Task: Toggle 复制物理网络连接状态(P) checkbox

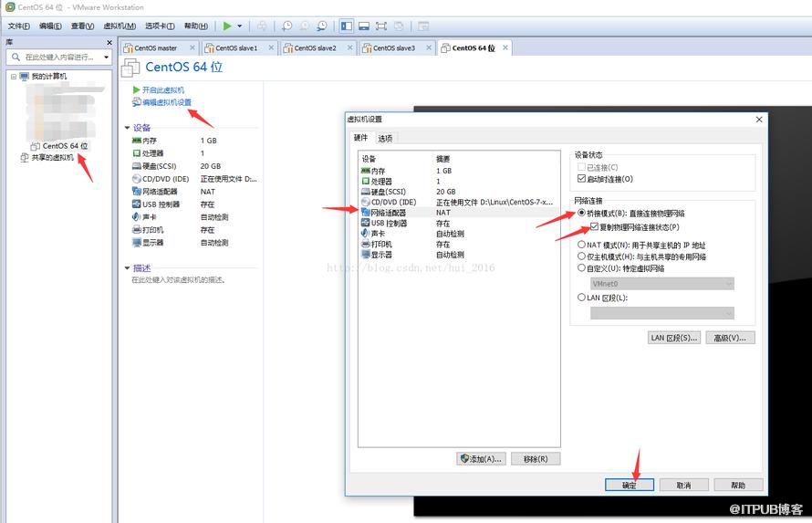Action: (x=594, y=226)
